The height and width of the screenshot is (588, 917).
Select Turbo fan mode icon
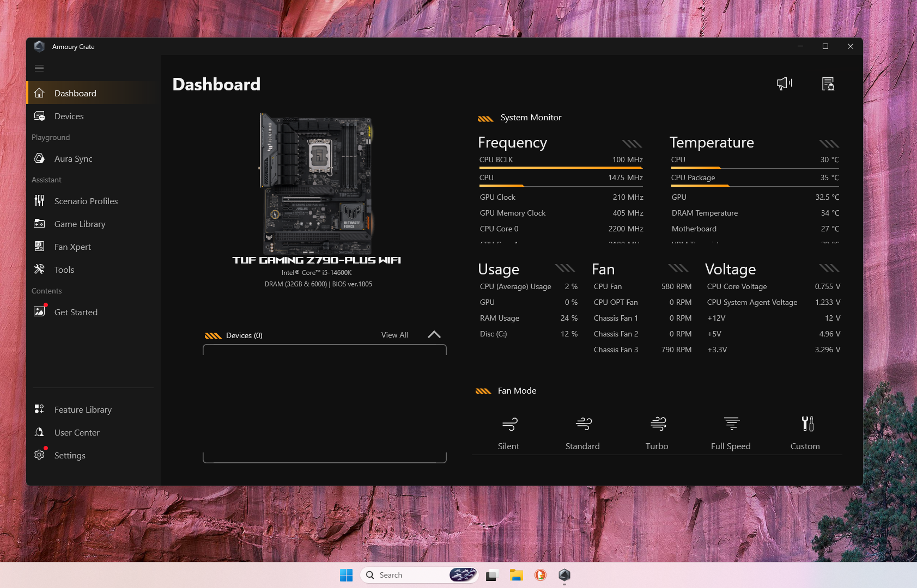pos(658,424)
